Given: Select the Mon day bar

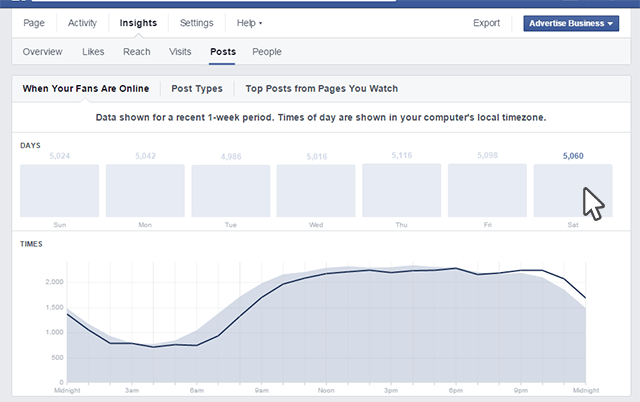Looking at the screenshot, I should pos(145,191).
